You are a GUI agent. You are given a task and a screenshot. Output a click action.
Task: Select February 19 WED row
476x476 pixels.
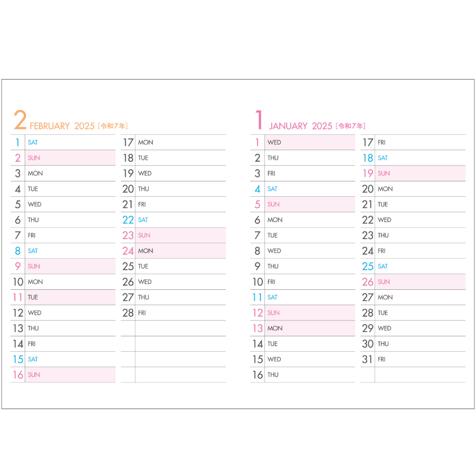[x=173, y=173]
